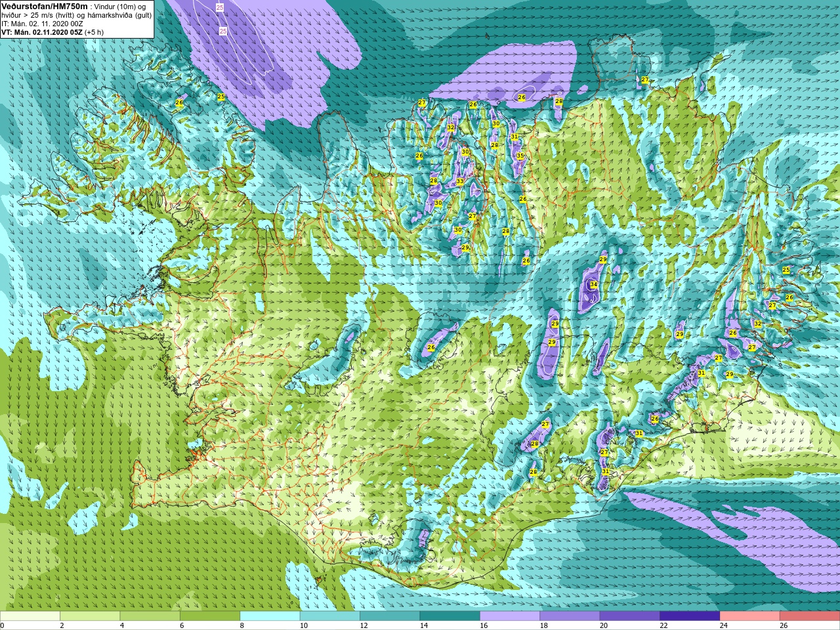
Task: Click the pale yellow 0–2 m/s legend swatch
Action: (x=30, y=616)
